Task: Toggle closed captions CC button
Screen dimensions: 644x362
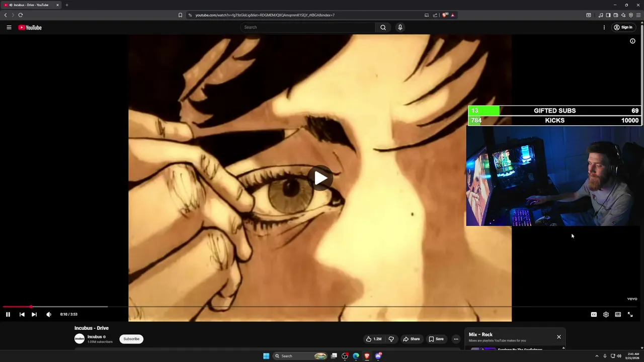Action: click(x=594, y=314)
